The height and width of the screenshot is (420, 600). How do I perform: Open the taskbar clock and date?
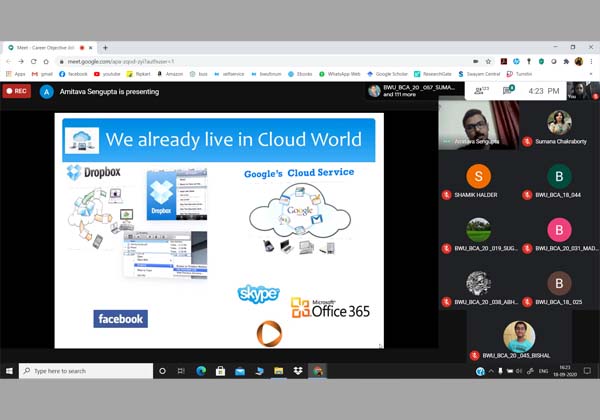(x=565, y=371)
